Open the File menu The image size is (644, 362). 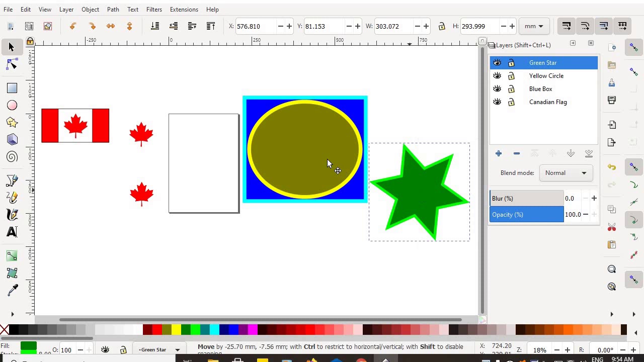pos(9,10)
